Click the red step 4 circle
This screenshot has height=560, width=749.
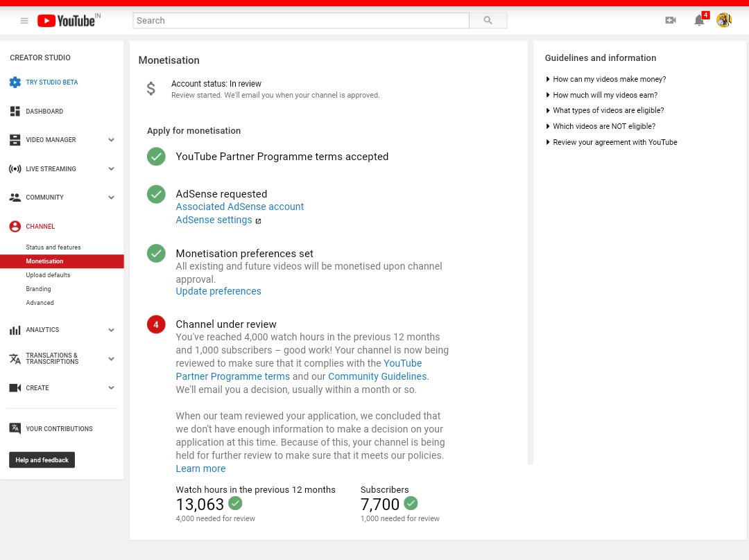[x=156, y=324]
